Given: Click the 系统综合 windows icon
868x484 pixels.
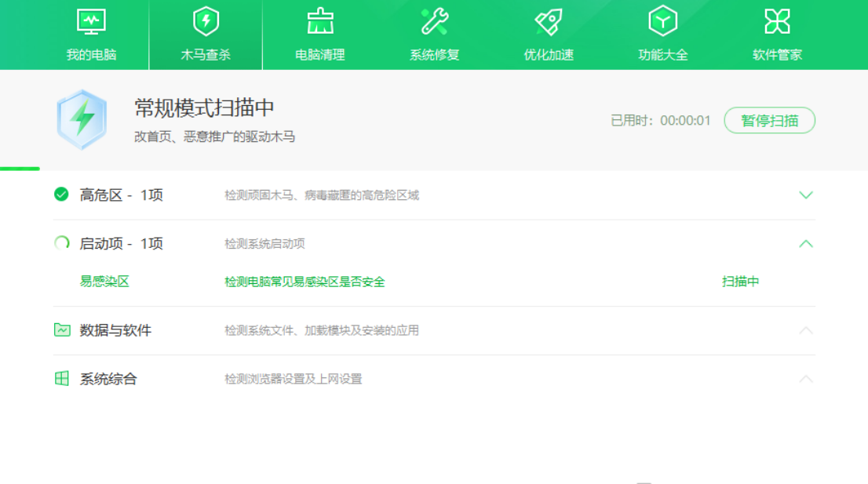Looking at the screenshot, I should 62,379.
